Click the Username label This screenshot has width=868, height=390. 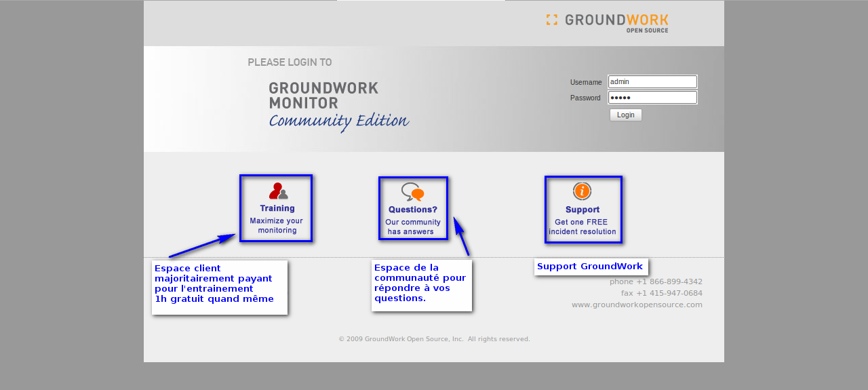point(586,82)
